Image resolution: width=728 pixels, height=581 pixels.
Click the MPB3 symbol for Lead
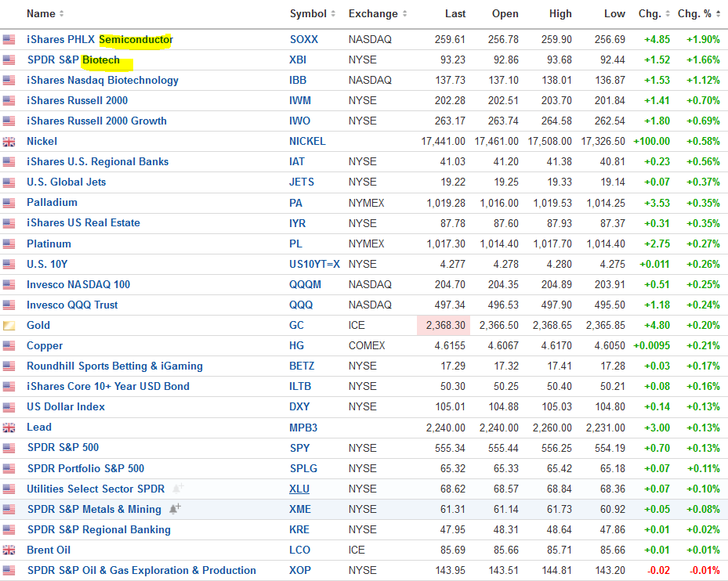pos(303,428)
